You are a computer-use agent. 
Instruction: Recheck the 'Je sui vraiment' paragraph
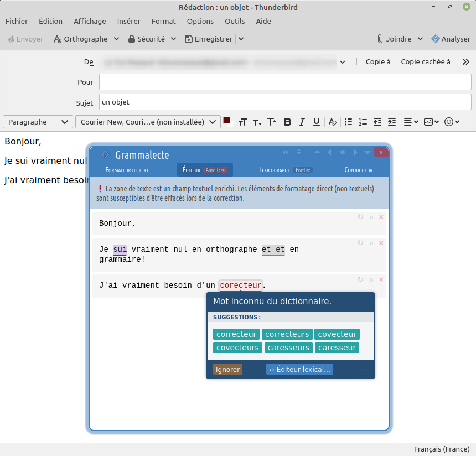point(360,243)
